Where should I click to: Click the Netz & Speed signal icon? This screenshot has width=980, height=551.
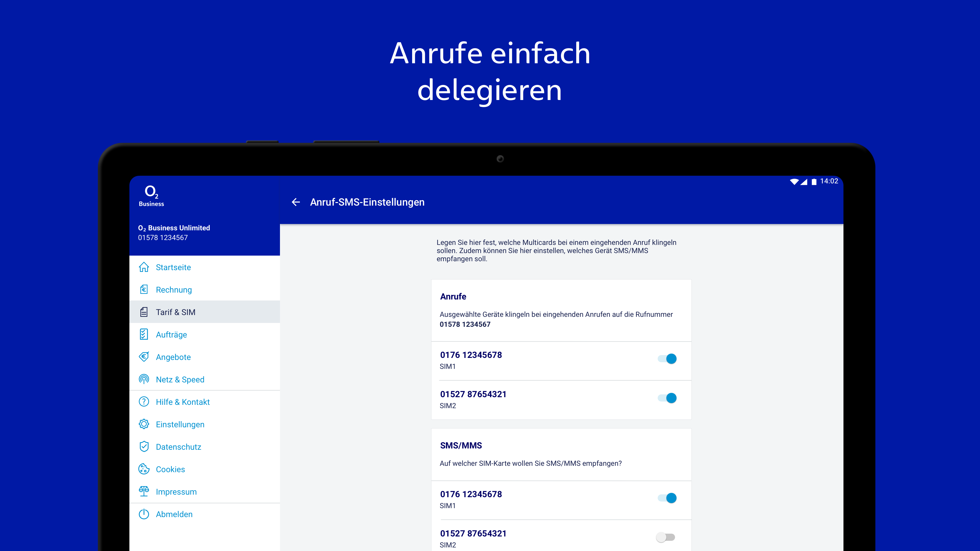click(144, 380)
